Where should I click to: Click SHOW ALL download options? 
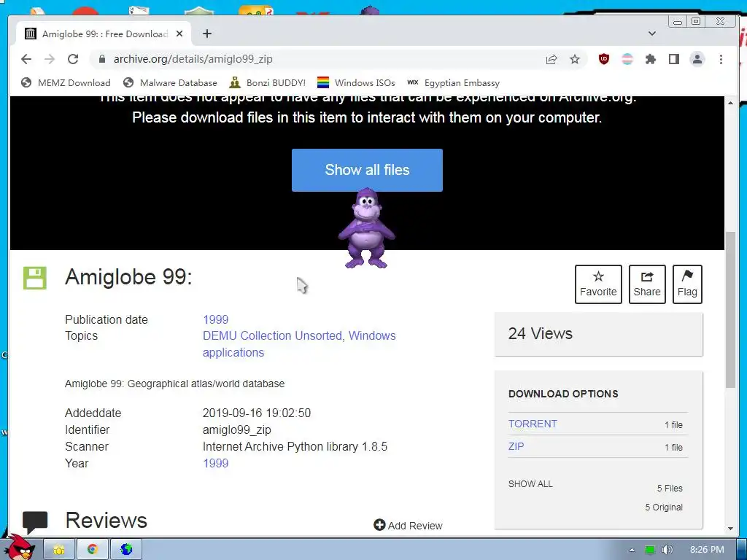(530, 484)
